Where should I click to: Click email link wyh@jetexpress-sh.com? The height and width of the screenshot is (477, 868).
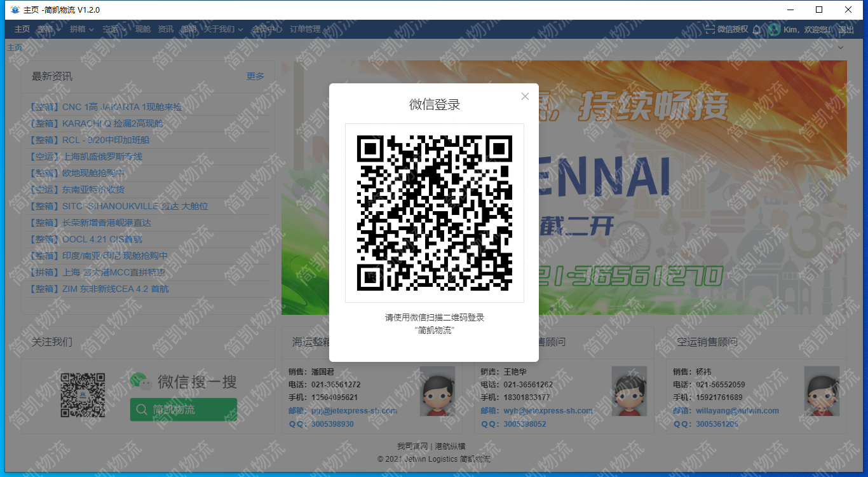point(548,411)
